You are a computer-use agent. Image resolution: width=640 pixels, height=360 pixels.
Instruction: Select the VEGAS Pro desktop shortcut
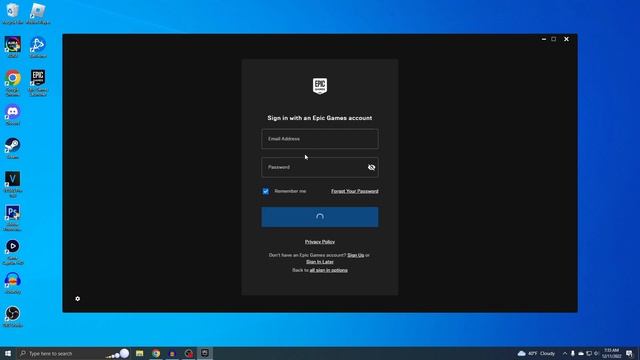tap(13, 184)
